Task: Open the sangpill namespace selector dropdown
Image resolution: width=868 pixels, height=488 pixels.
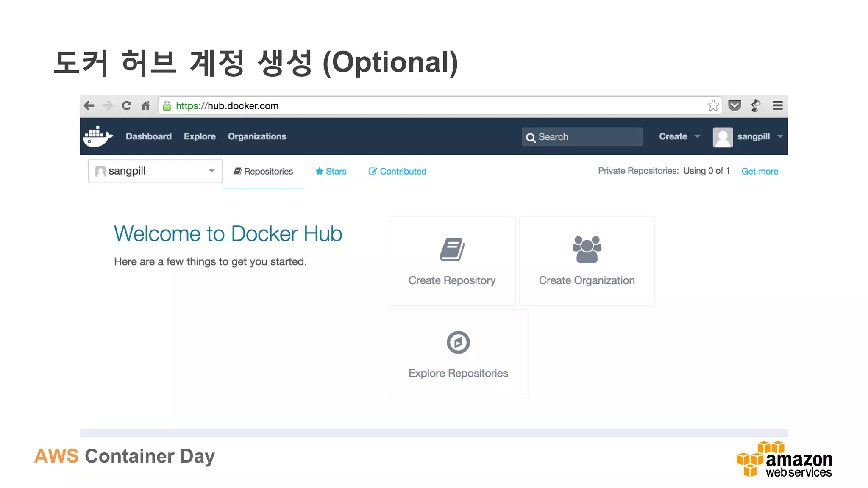Action: [155, 171]
